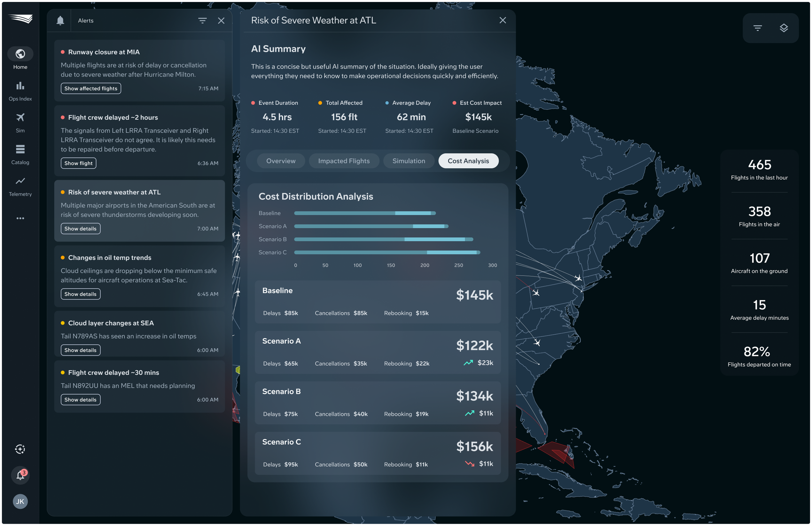Open the Telemetry chart icon
This screenshot has width=812, height=526.
point(20,181)
